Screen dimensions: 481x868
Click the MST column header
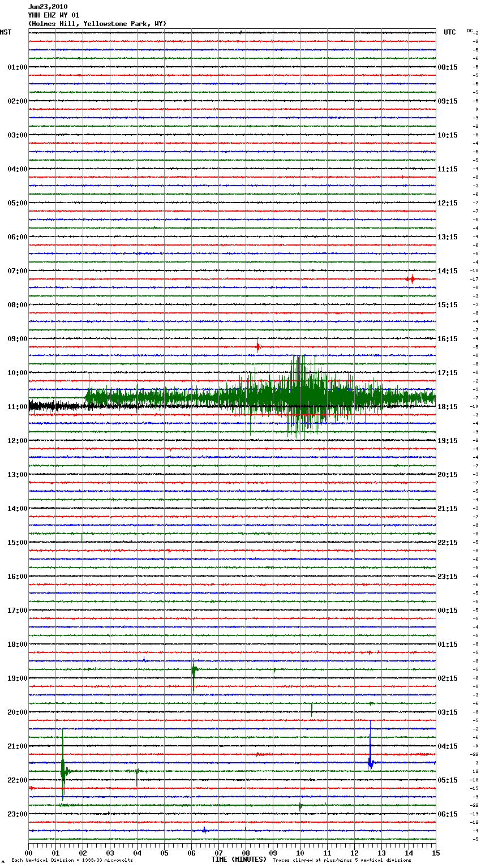pyautogui.click(x=6, y=32)
